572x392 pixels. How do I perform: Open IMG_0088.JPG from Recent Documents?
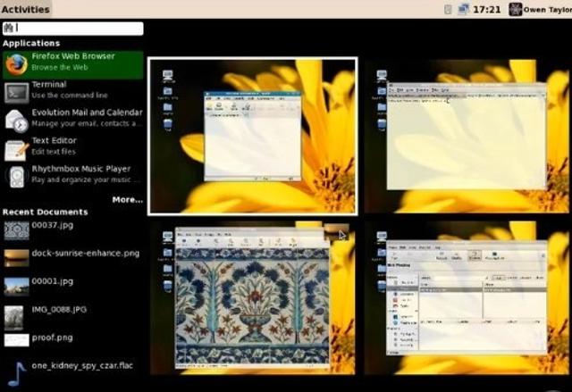click(57, 311)
